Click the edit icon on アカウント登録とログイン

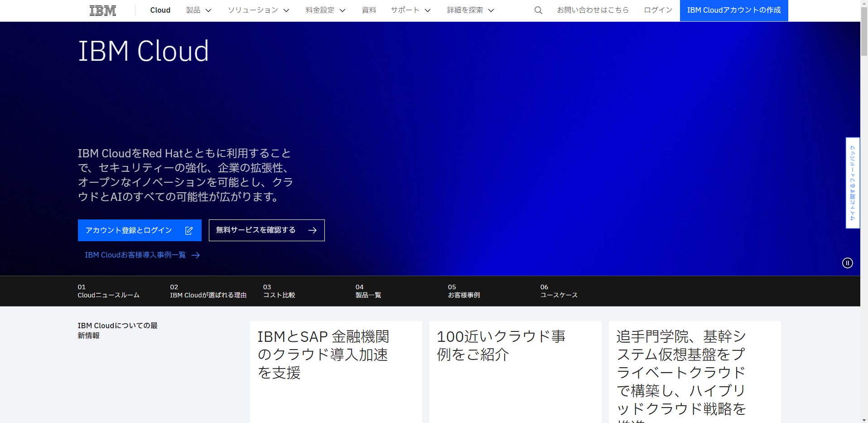(189, 230)
